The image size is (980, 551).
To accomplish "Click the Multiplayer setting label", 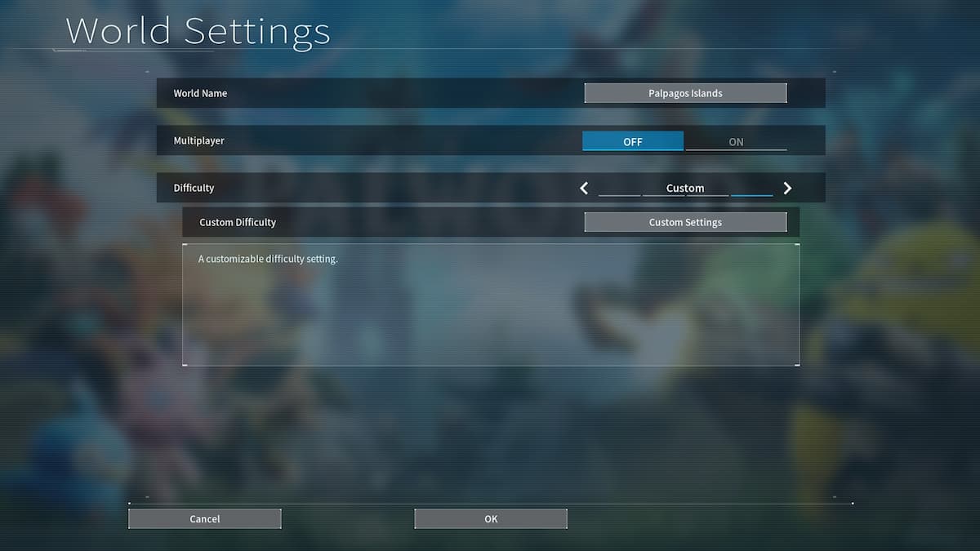I will coord(198,140).
